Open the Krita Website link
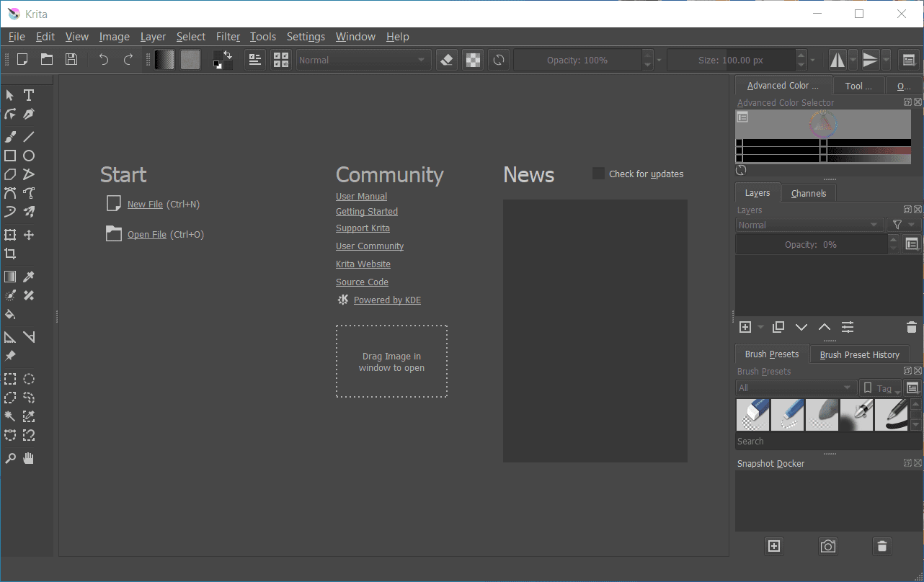This screenshot has width=924, height=582. pyautogui.click(x=363, y=264)
